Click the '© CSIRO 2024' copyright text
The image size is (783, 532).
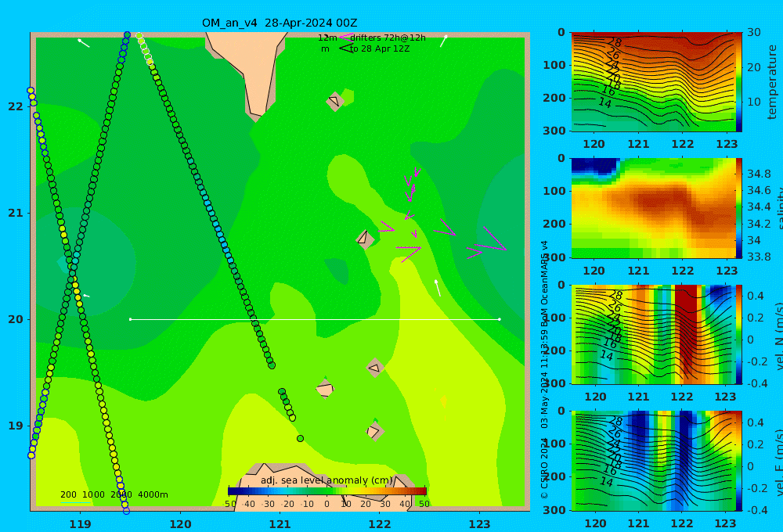pos(544,469)
